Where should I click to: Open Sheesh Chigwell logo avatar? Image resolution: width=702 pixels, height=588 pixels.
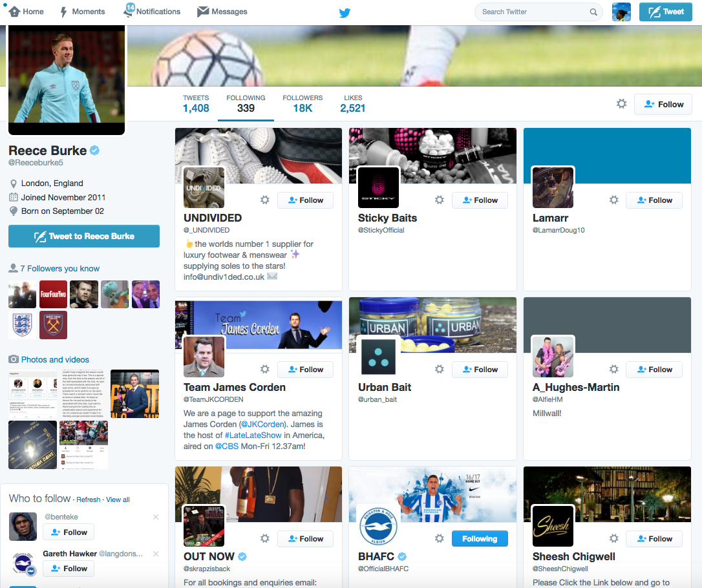(553, 526)
